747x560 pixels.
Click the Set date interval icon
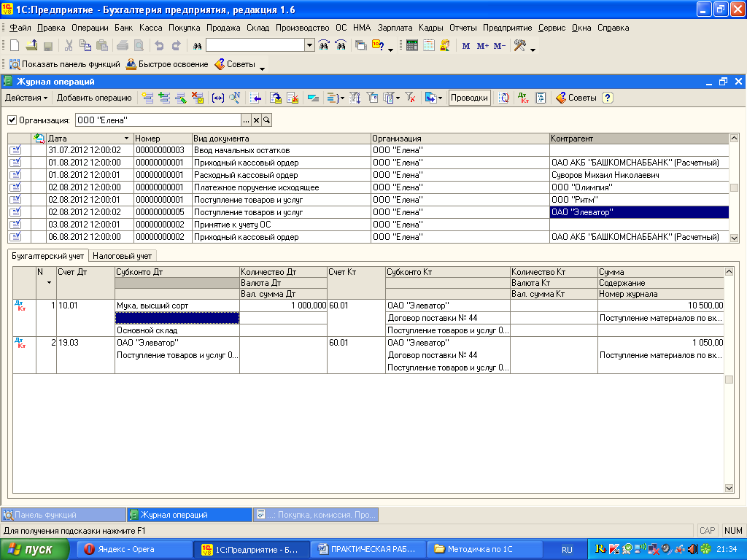(x=217, y=98)
